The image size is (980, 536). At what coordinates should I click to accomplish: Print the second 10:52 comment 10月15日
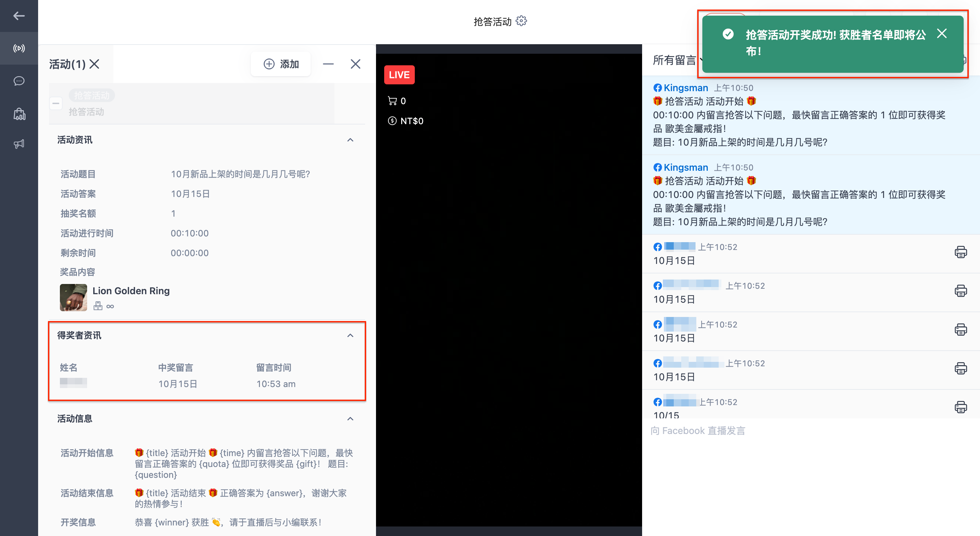960,290
